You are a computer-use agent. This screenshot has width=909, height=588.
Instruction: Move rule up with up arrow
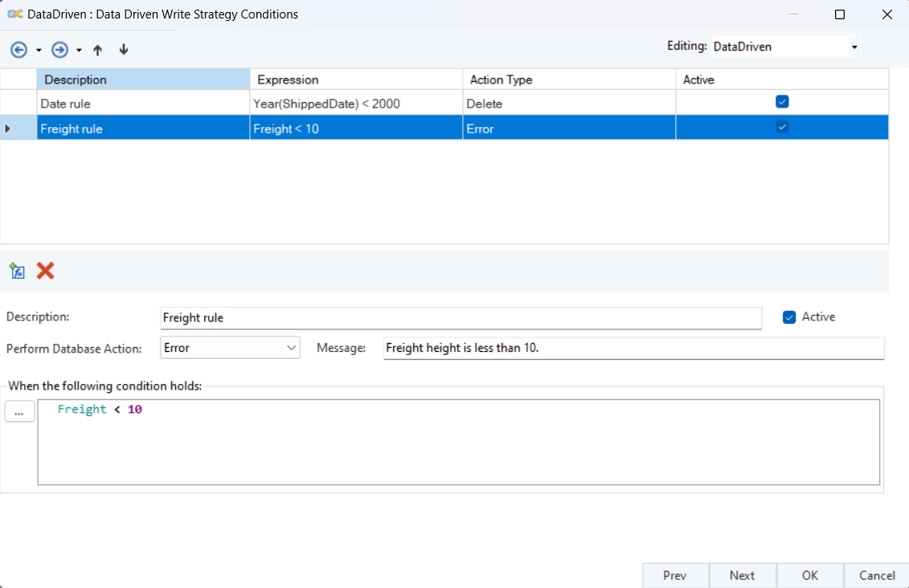tap(98, 50)
